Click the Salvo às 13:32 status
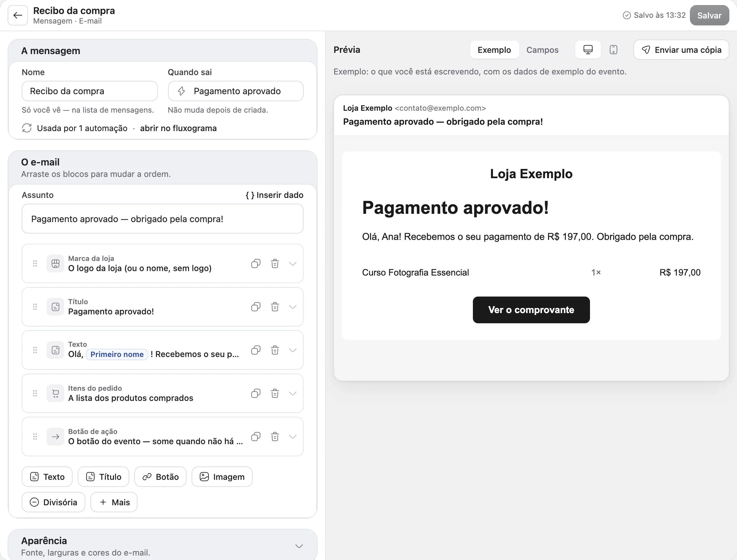737x560 pixels. coord(654,15)
